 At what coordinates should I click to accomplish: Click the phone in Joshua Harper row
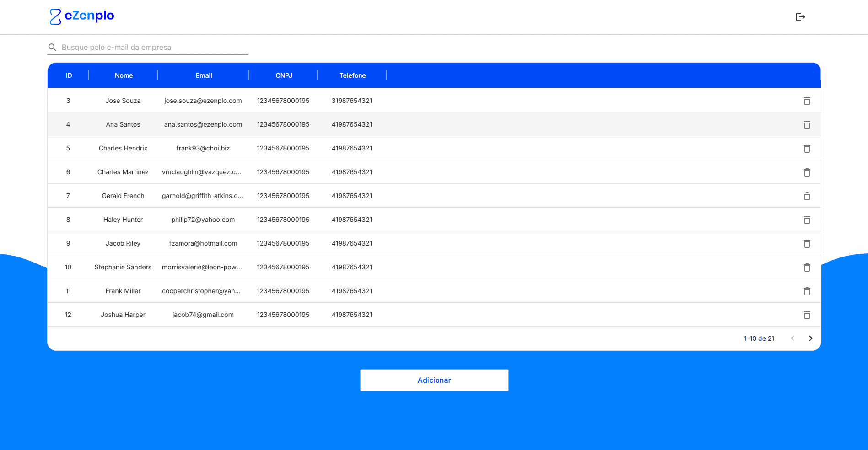coord(352,315)
